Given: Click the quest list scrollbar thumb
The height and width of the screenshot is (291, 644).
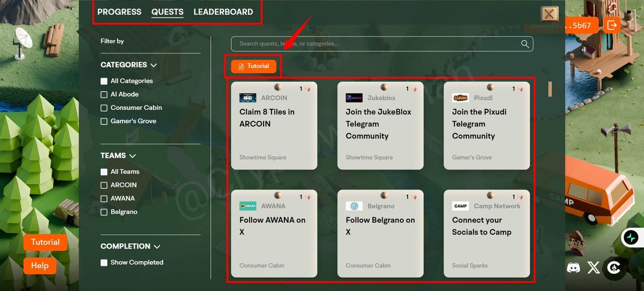Looking at the screenshot, I should pos(550,89).
